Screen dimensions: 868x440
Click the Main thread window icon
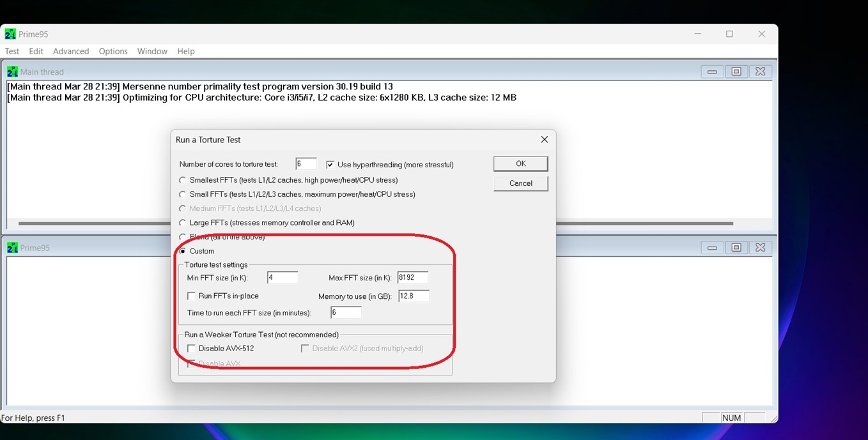coord(12,72)
